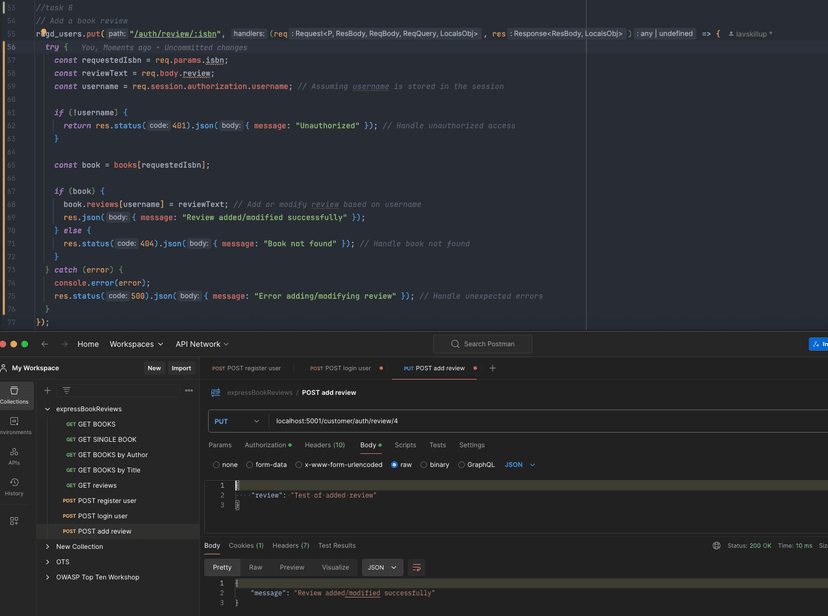Switch to the Headers (10) request tab
This screenshot has height=616, width=828.
(x=324, y=445)
